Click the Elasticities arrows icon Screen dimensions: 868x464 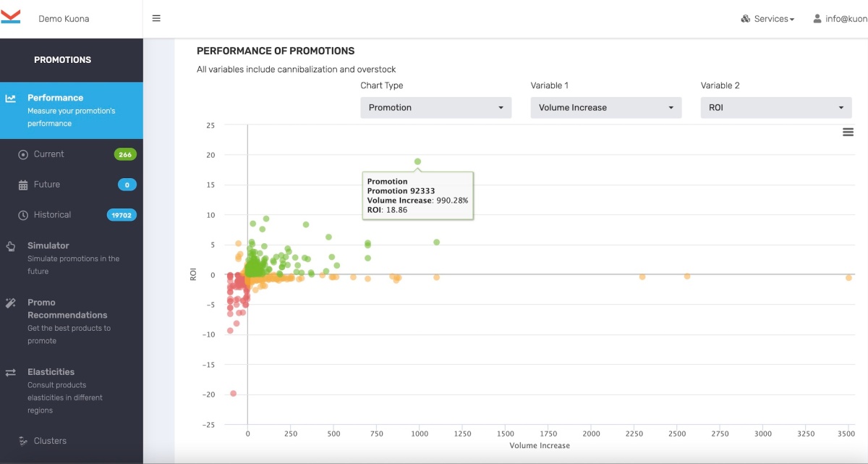click(x=11, y=373)
